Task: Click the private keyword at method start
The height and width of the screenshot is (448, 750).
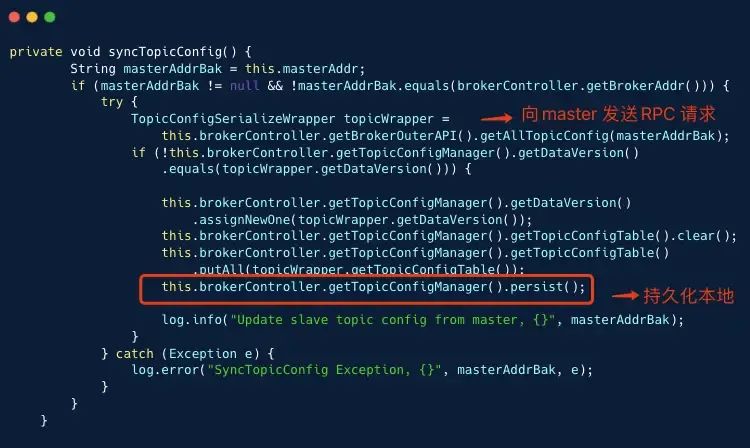Action: 36,52
